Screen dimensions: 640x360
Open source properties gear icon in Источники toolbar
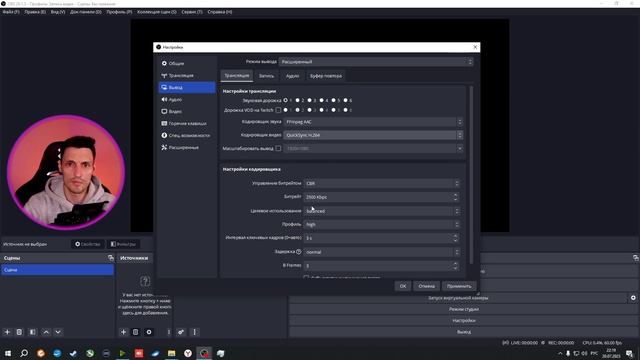(149, 332)
